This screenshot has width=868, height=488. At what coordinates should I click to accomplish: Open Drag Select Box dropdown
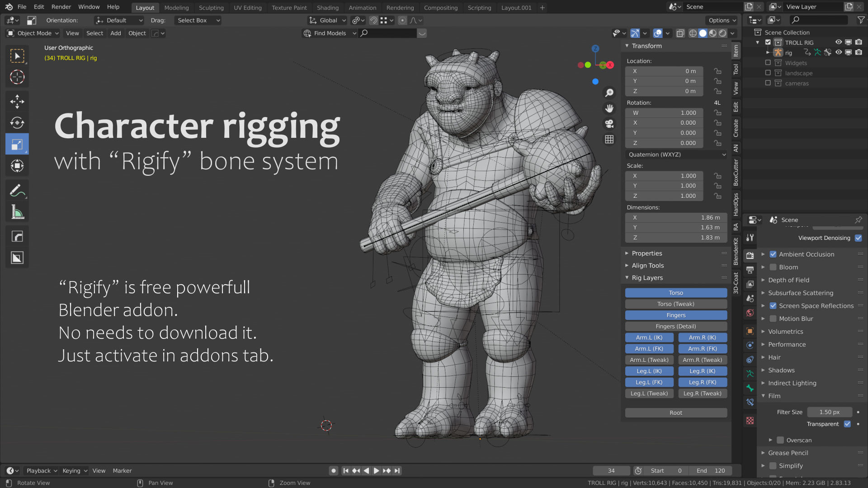pos(198,20)
